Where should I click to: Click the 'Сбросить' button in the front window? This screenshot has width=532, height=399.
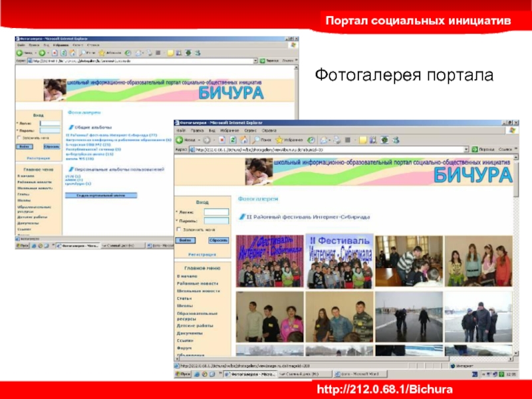pos(219,240)
